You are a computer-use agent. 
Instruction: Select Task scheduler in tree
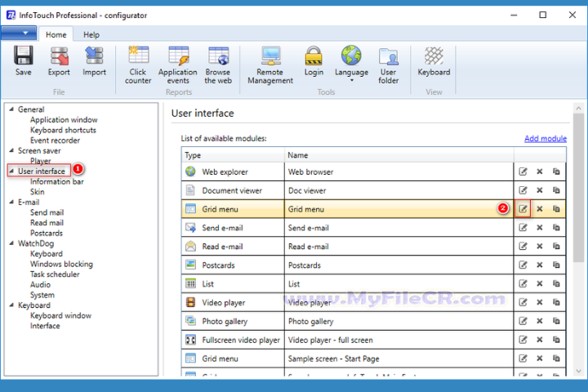55,274
